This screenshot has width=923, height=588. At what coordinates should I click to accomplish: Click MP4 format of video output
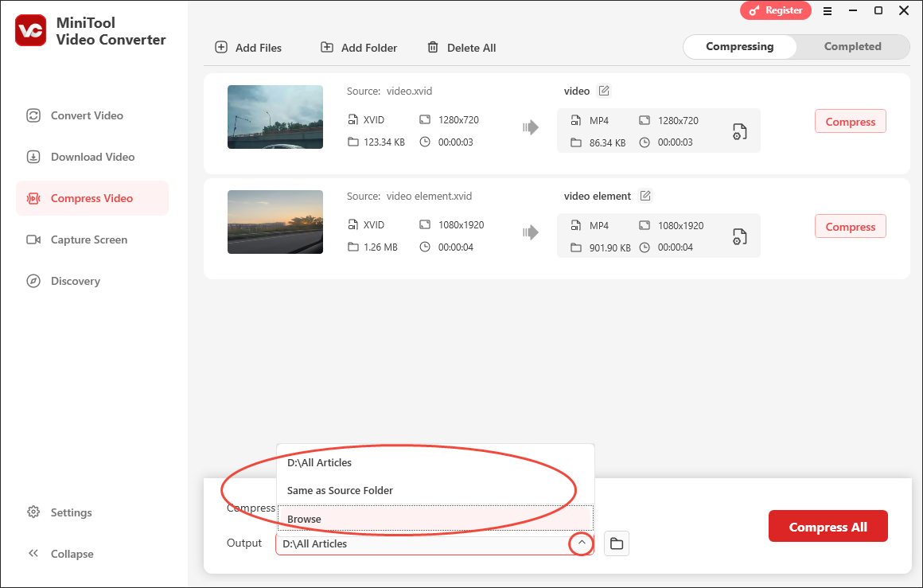(x=598, y=121)
